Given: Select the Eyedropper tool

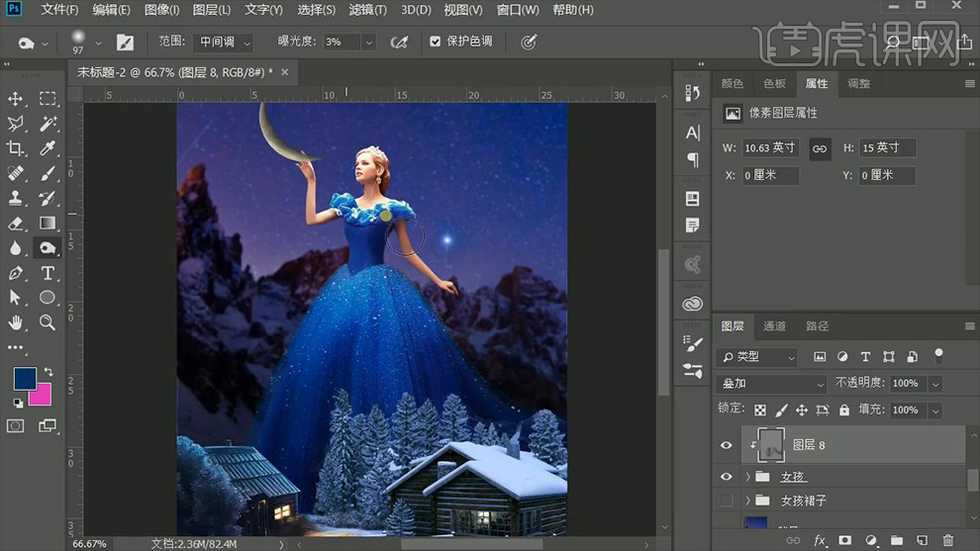Looking at the screenshot, I should [48, 148].
